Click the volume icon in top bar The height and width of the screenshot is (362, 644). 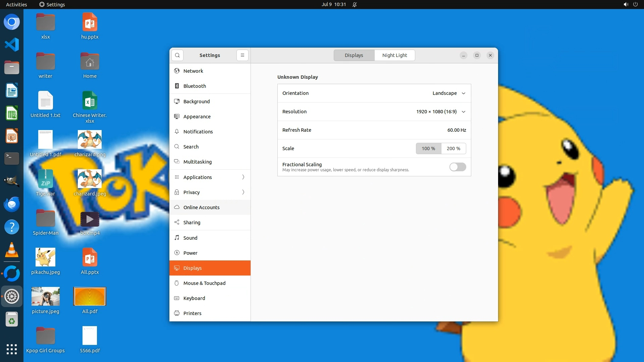[x=626, y=4]
